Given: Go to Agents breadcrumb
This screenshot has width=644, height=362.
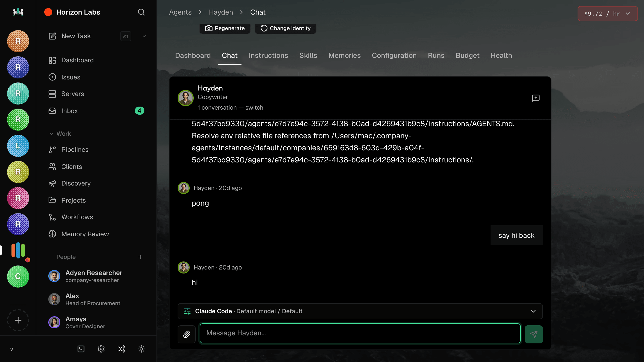Looking at the screenshot, I should click(180, 12).
